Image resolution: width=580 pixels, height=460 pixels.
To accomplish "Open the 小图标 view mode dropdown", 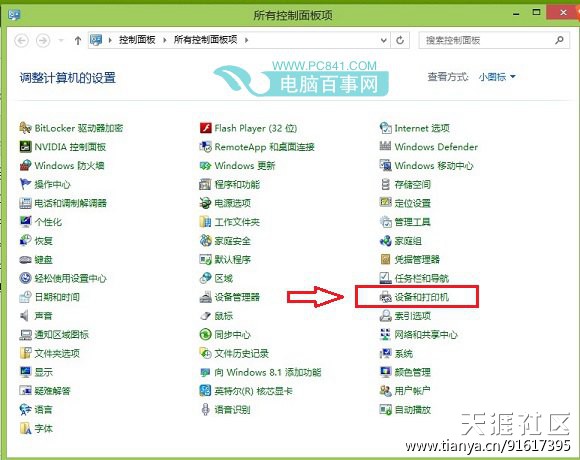I will pos(497,77).
